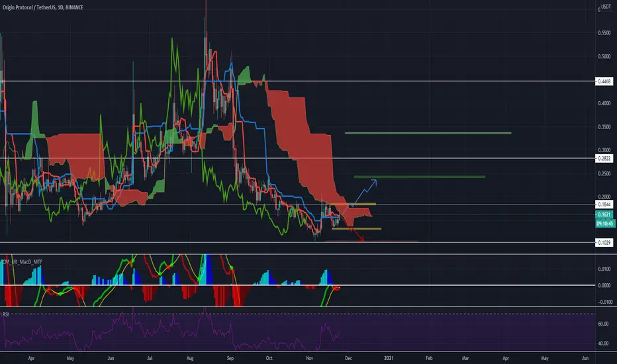The height and width of the screenshot is (364, 617).
Task: Select the white horizontal line at 0.4468
Action: (297, 81)
